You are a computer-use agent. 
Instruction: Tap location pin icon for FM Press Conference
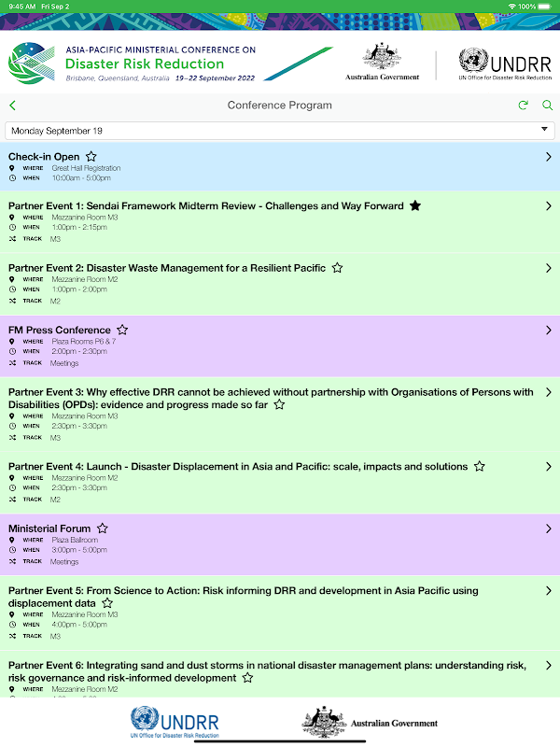12,342
